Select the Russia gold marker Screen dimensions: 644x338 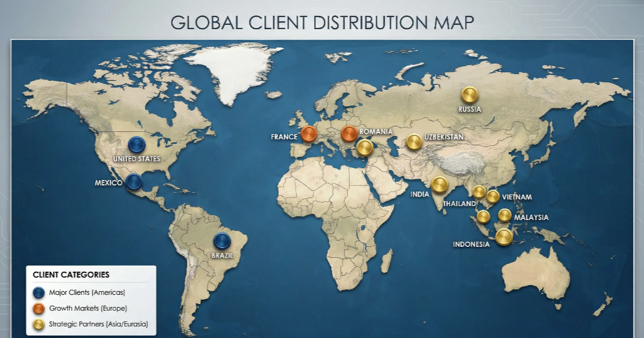pyautogui.click(x=469, y=95)
